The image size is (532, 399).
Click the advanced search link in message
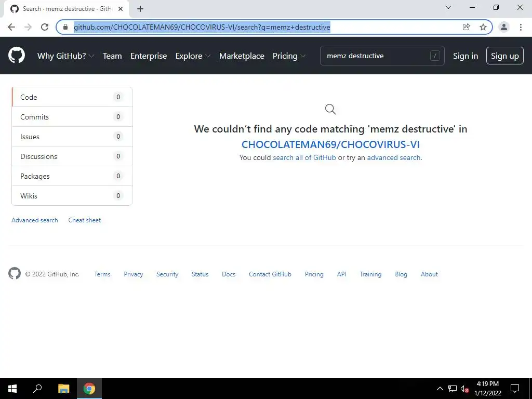pos(394,157)
